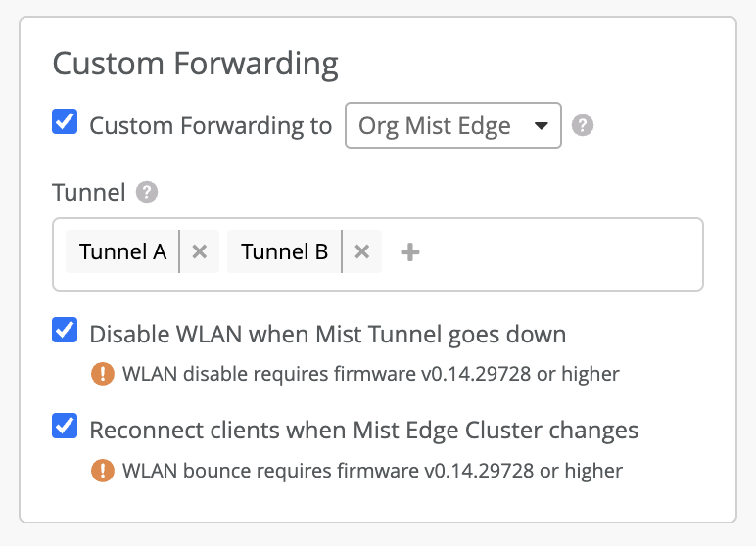756x546 pixels.
Task: Uncheck the Custom Forwarding to checkbox
Action: 66,123
